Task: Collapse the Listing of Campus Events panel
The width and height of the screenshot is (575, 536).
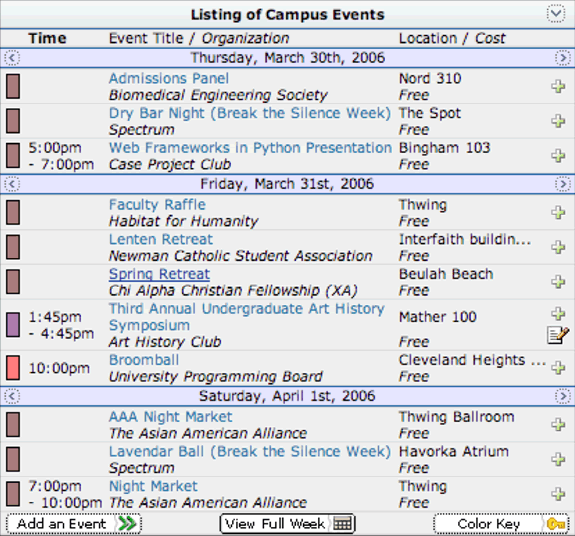Action: pos(556,14)
